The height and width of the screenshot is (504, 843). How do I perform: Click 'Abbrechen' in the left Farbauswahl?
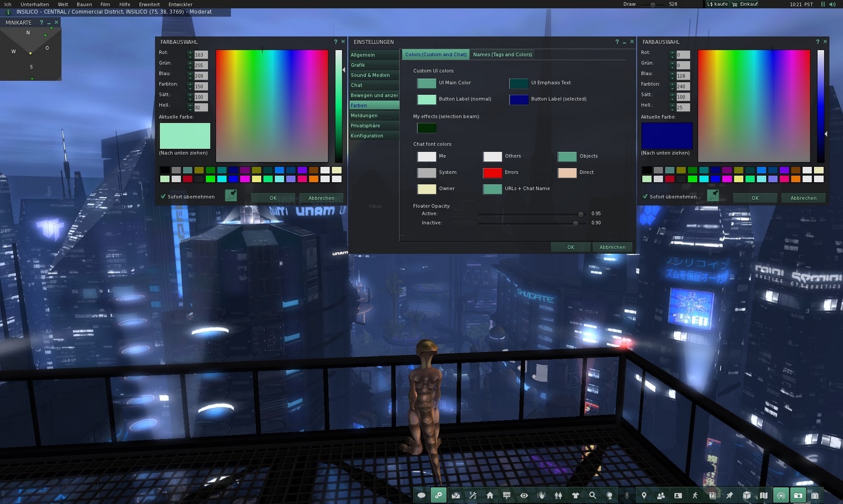(x=321, y=198)
